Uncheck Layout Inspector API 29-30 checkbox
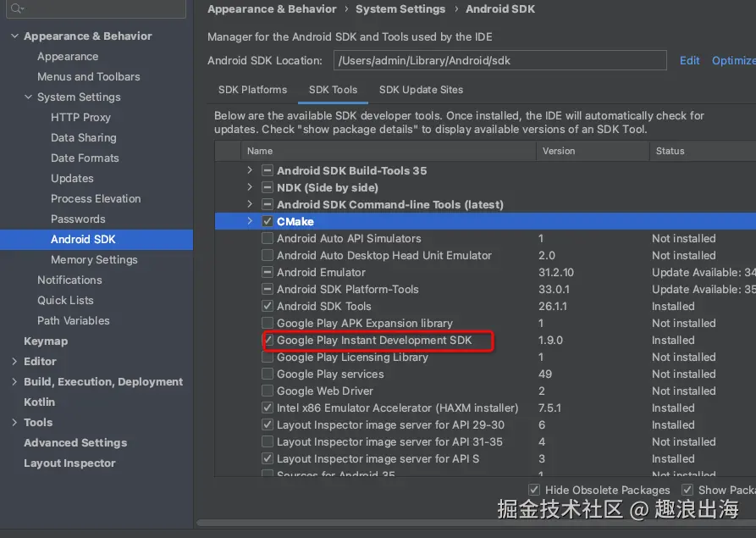Screen dimensions: 756x538 [268, 424]
